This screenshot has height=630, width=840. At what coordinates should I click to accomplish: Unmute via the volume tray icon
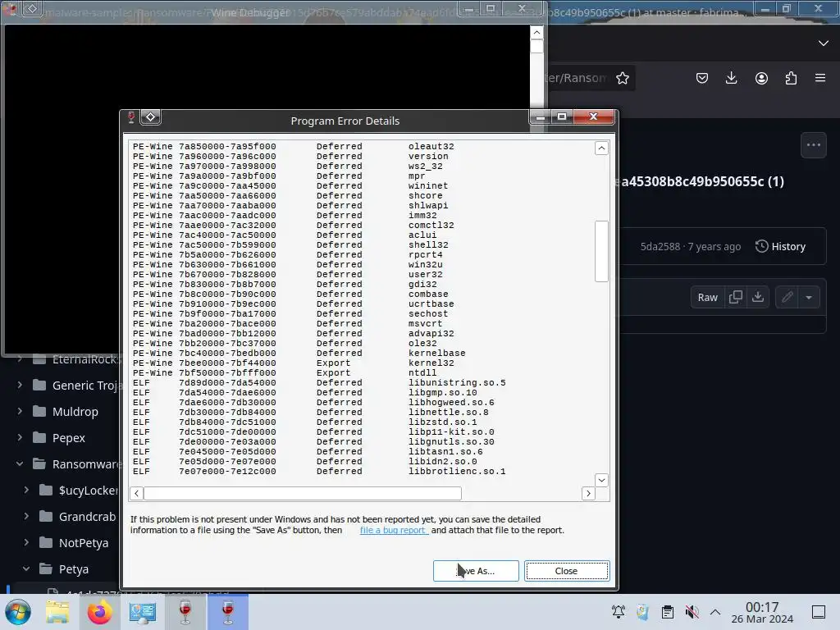[692, 611]
